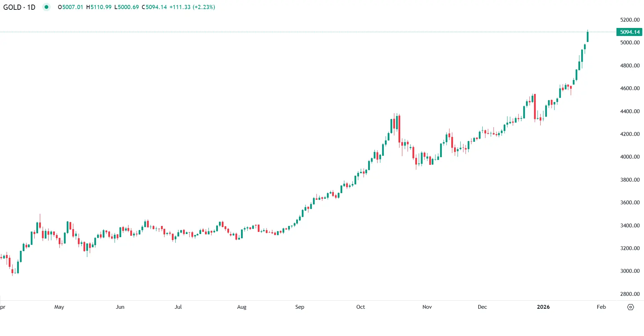Click the green market status dot
The image size is (644, 336).
46,7
